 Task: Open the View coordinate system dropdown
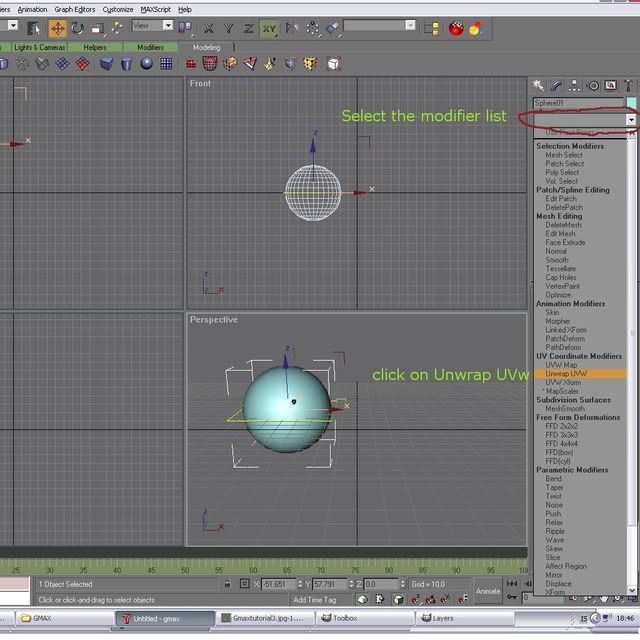[152, 26]
